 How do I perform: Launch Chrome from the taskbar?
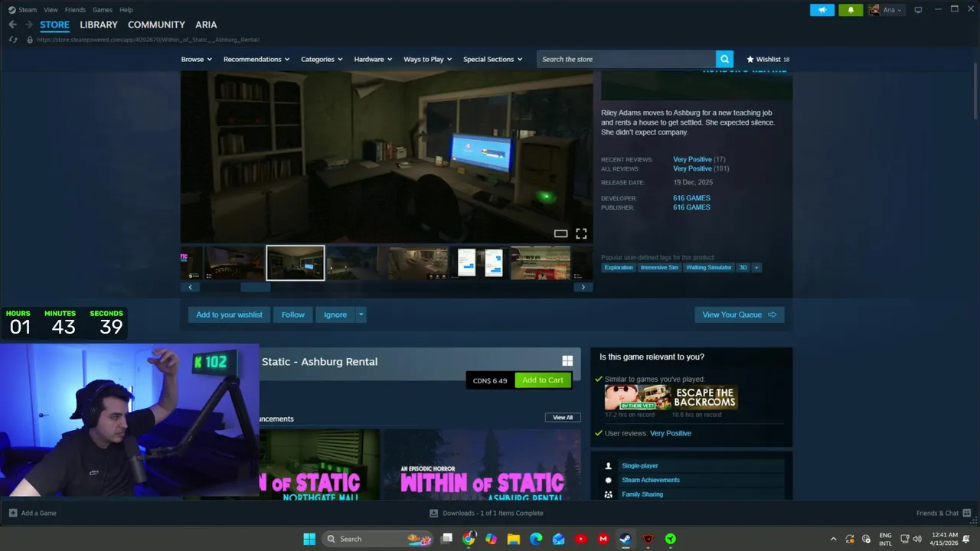point(469,539)
